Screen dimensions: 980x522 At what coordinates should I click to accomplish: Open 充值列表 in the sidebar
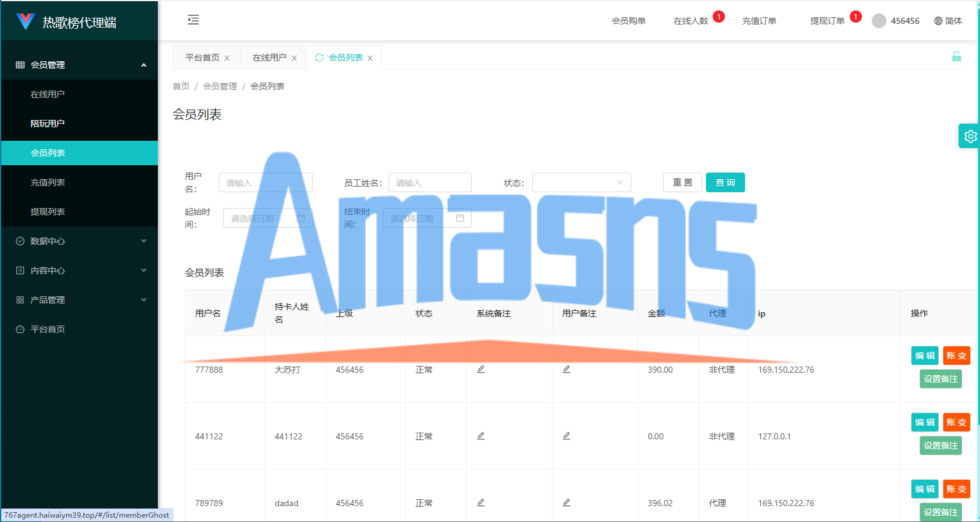80,182
